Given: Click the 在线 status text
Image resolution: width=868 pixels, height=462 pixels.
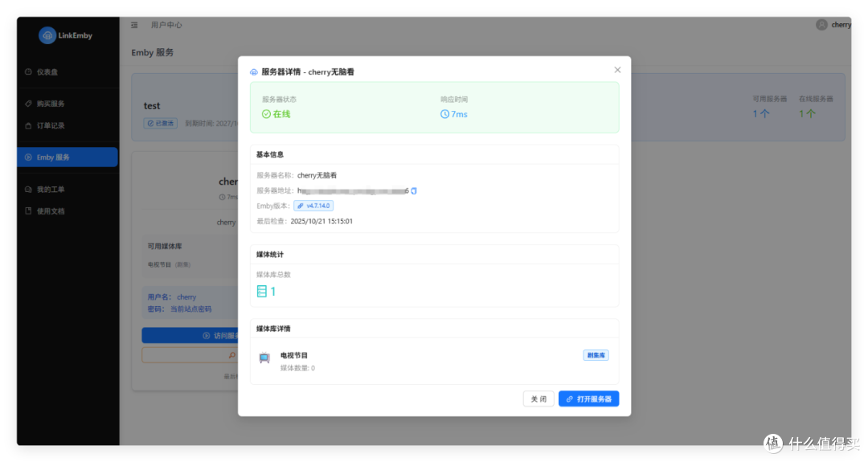Looking at the screenshot, I should coord(282,114).
